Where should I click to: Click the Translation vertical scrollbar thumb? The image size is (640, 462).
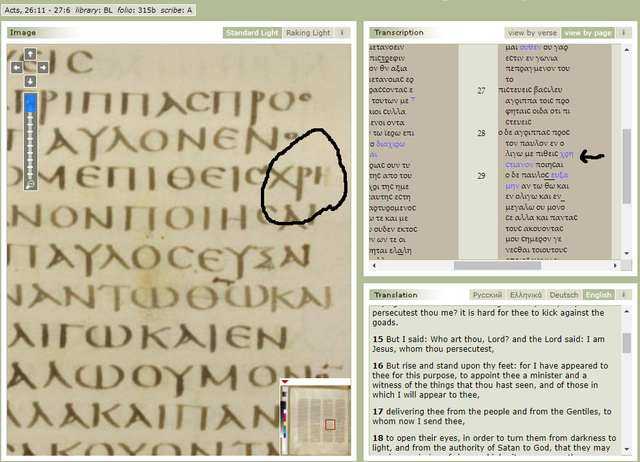coord(627,343)
